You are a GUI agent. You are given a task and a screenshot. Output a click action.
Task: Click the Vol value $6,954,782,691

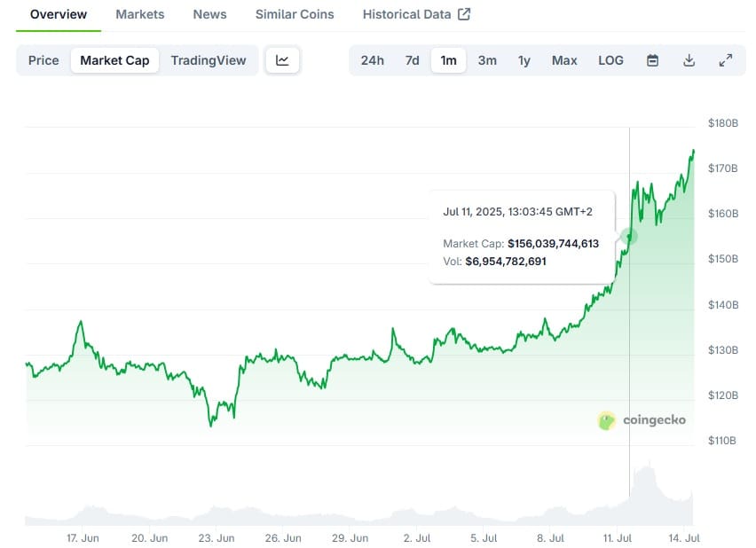[x=506, y=262]
